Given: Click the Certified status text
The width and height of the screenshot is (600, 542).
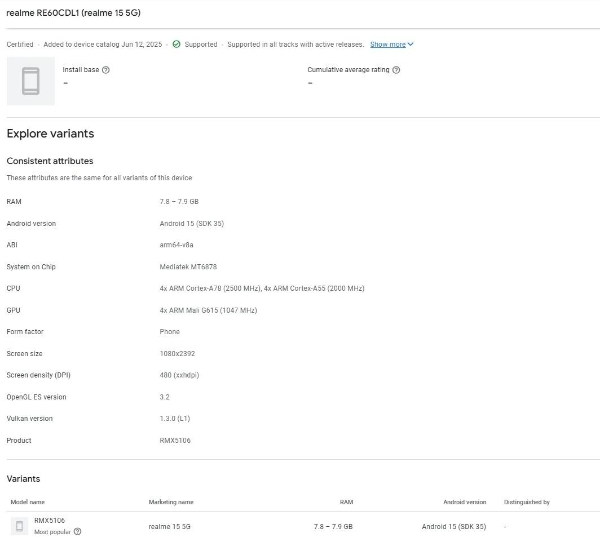Looking at the screenshot, I should pyautogui.click(x=20, y=44).
